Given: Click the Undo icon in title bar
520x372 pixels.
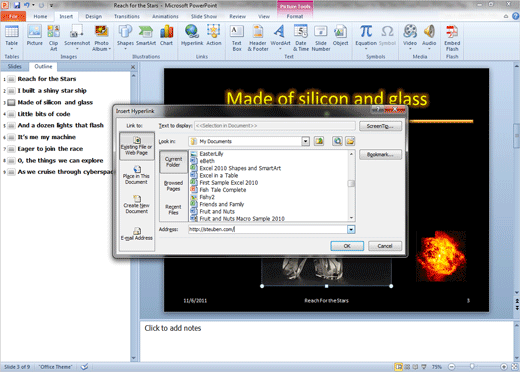Looking at the screenshot, I should point(27,5).
